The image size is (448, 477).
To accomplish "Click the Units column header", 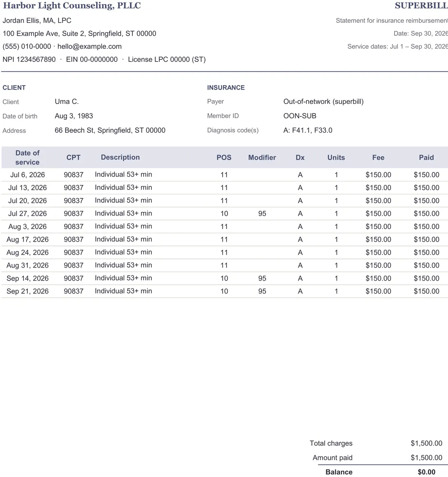I will (x=336, y=158).
